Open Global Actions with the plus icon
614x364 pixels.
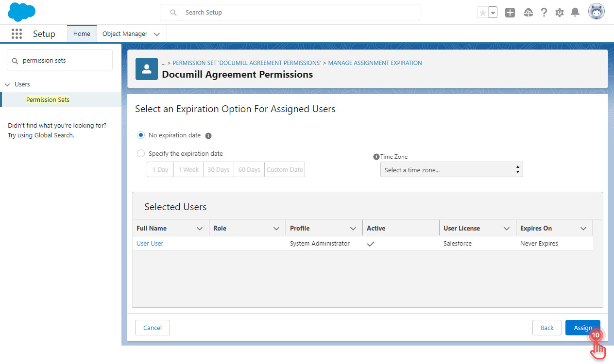coord(510,12)
